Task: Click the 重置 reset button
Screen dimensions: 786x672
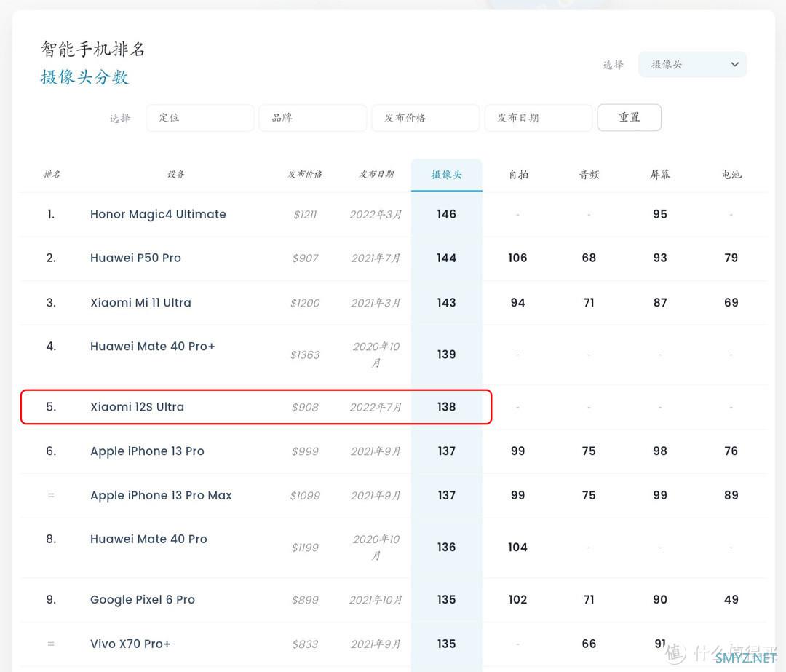Action: [629, 117]
